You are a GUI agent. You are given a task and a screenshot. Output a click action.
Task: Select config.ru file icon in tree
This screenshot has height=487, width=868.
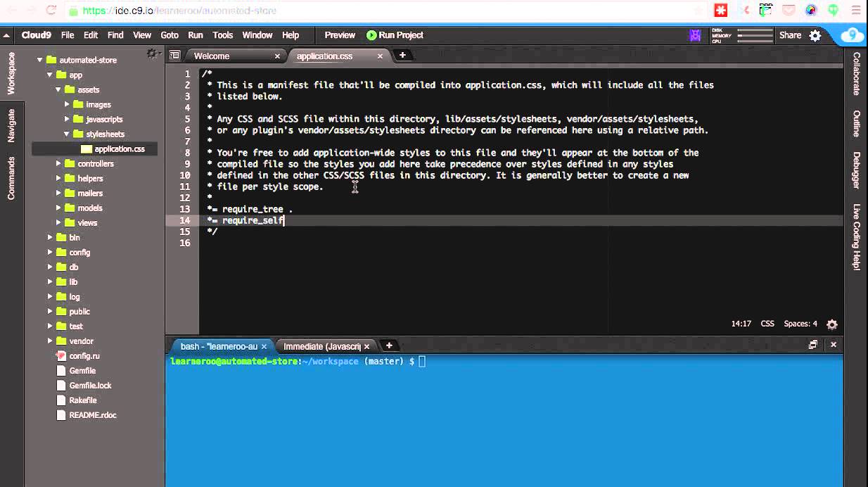pyautogui.click(x=61, y=356)
